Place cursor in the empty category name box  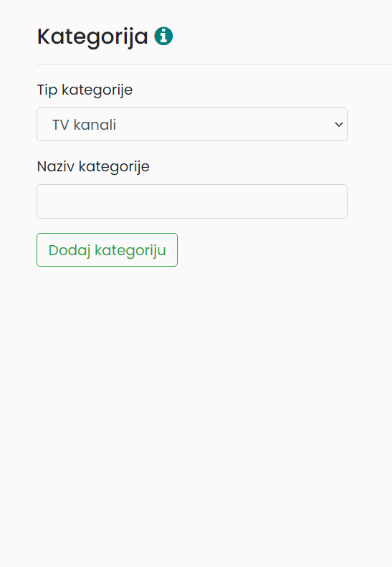(x=192, y=201)
